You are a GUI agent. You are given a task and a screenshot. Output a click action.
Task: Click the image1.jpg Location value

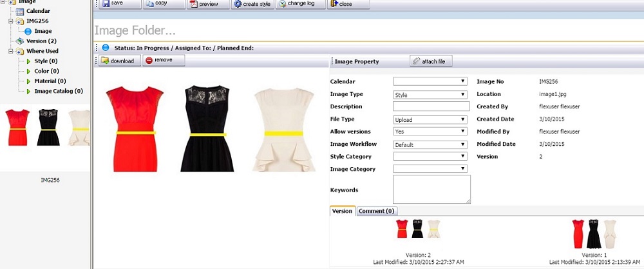pos(553,94)
